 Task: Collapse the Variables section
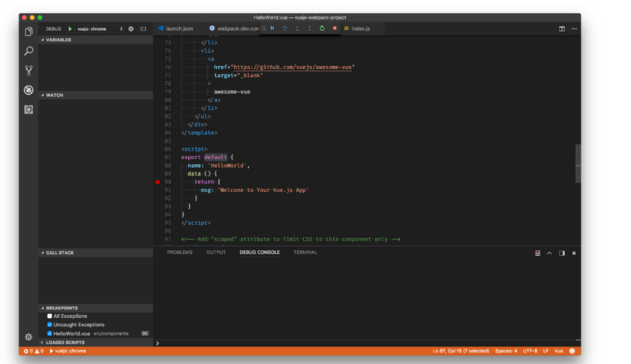click(x=58, y=40)
